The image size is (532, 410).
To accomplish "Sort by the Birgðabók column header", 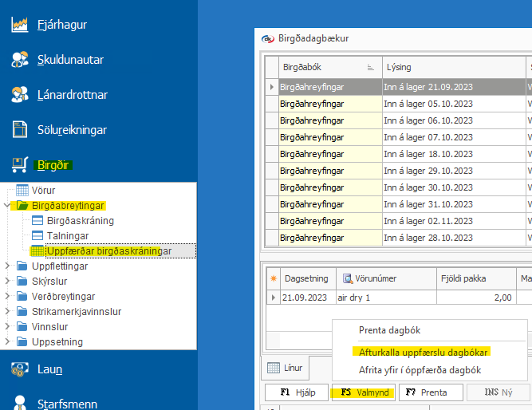I will [x=319, y=67].
